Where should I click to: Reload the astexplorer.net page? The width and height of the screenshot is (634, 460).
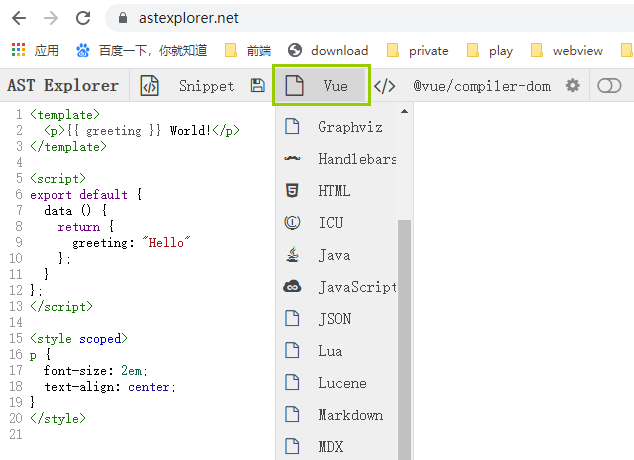pos(83,18)
